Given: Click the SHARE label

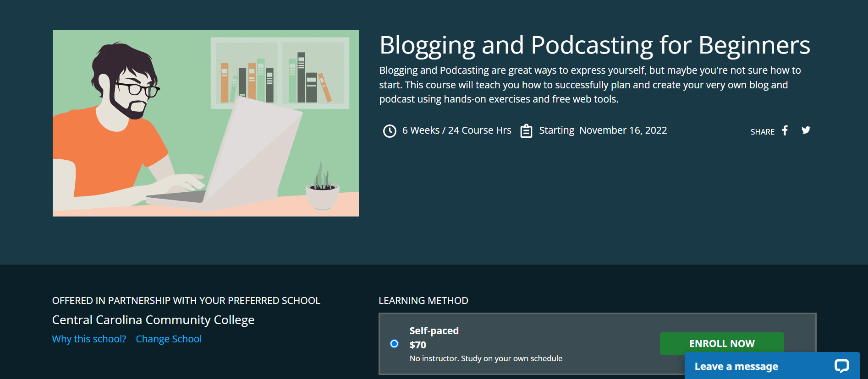Looking at the screenshot, I should (762, 132).
